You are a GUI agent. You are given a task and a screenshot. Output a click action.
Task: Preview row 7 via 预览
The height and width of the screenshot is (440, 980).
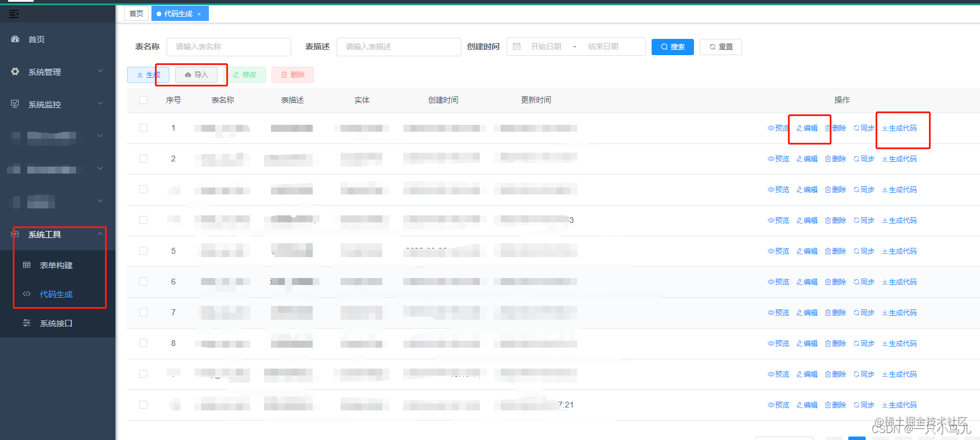(x=778, y=313)
